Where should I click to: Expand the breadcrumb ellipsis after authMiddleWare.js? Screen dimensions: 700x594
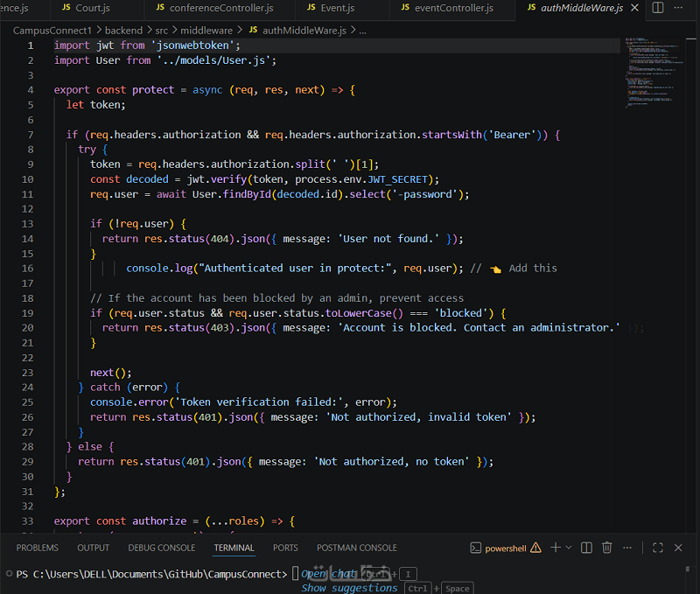coord(362,31)
